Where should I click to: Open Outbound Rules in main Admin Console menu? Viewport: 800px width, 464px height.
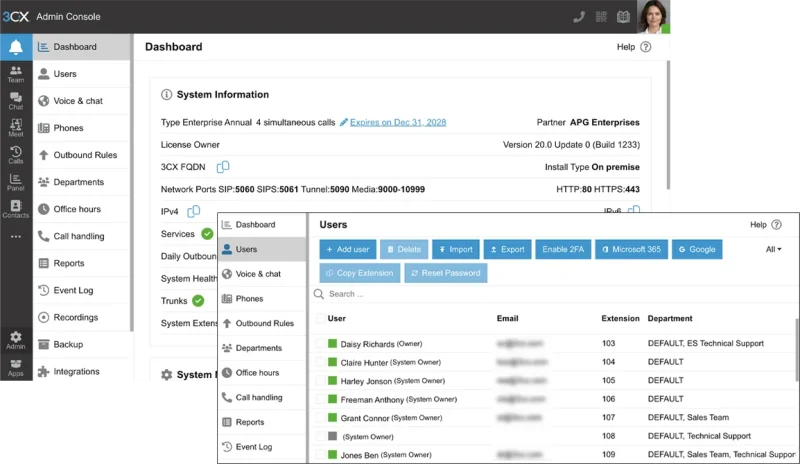click(82, 155)
